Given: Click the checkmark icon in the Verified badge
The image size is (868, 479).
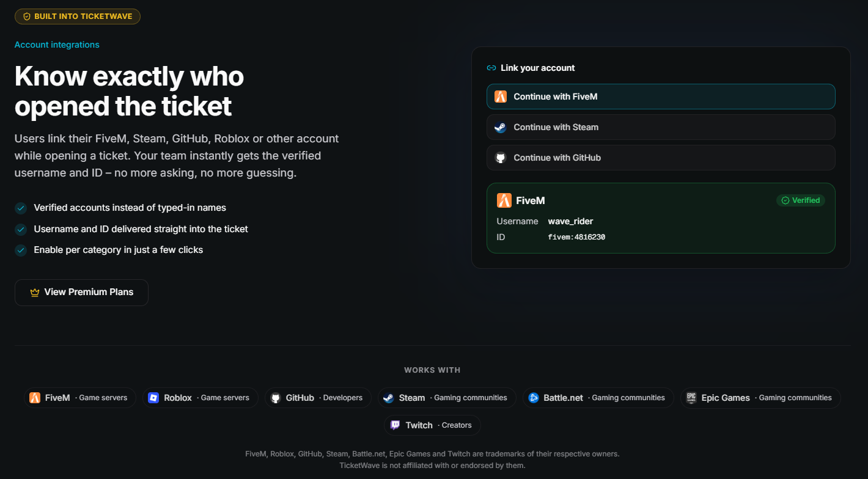Looking at the screenshot, I should [x=785, y=200].
